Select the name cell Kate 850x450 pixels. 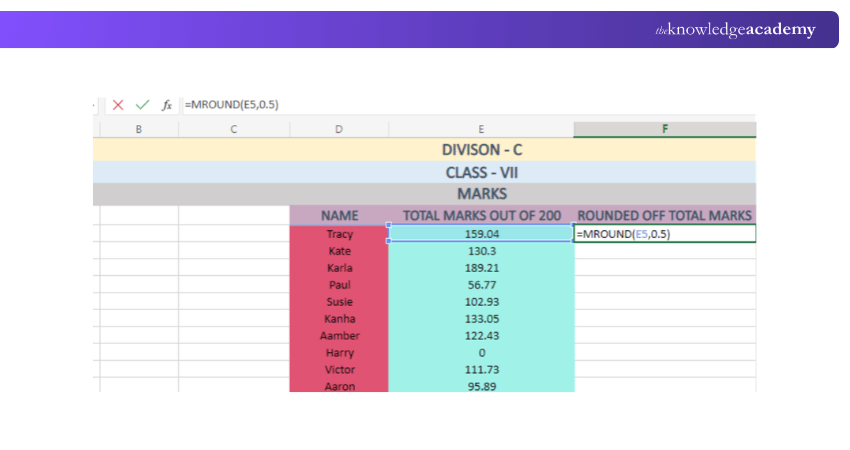tap(339, 251)
